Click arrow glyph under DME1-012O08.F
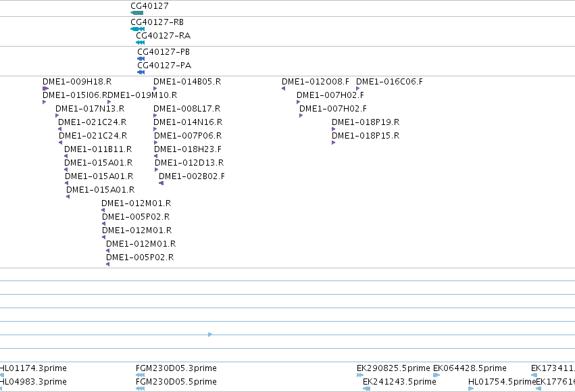575x392 pixels. coord(284,89)
